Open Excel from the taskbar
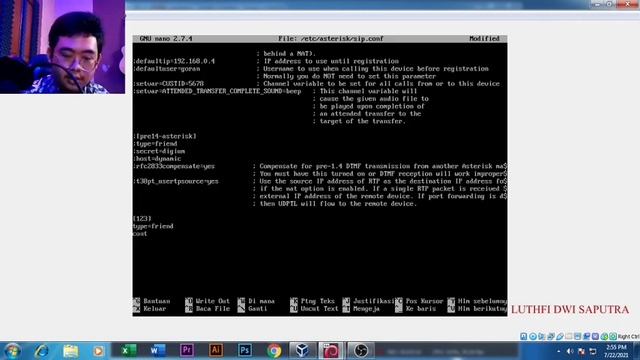The width and height of the screenshot is (640, 360). (x=128, y=351)
